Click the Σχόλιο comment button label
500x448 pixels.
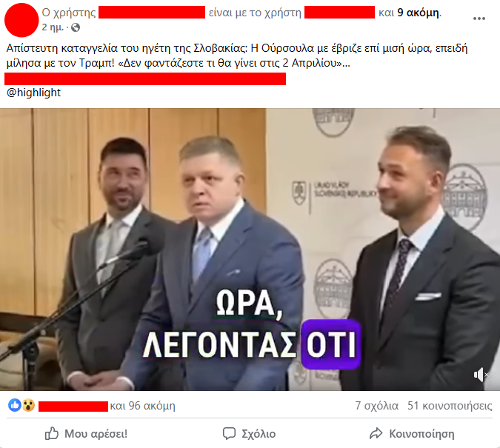pyautogui.click(x=259, y=434)
